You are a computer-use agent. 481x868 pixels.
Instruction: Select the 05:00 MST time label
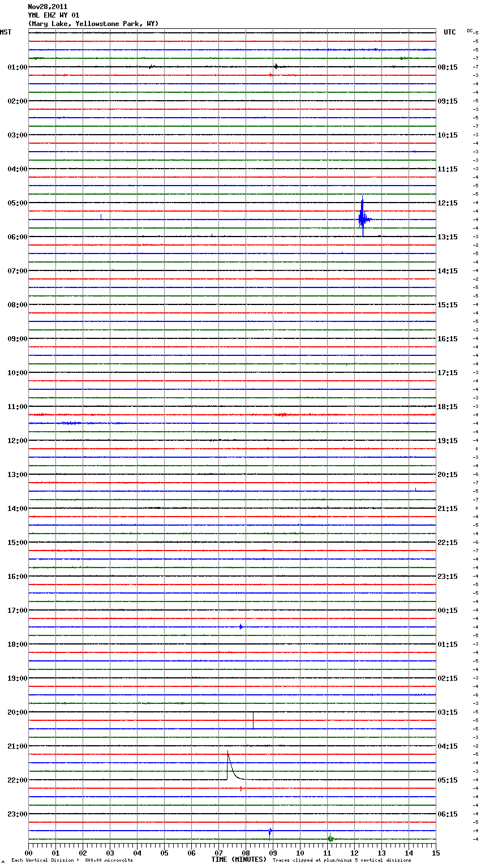click(18, 203)
